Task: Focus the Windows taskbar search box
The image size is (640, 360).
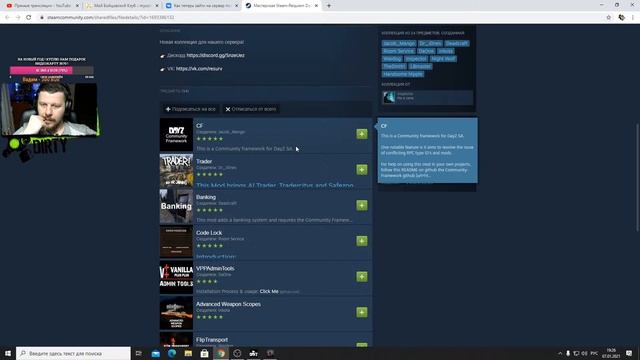Action: [x=73, y=353]
